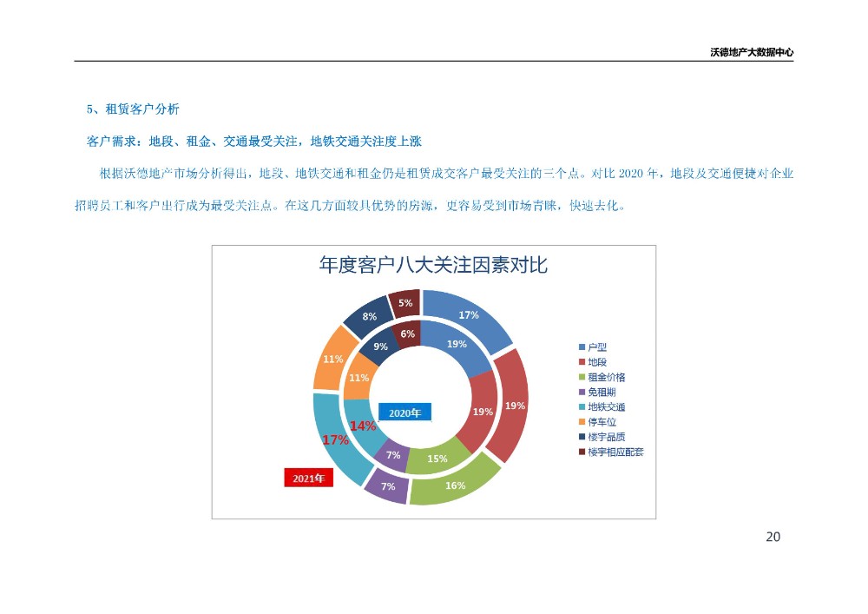Select the 楼宇相应配套 legend entry

[615, 452]
